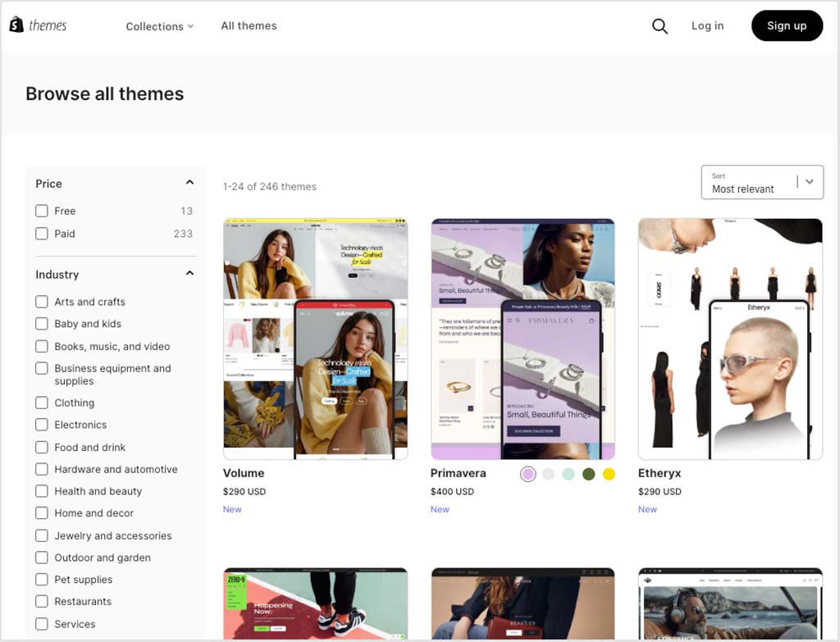This screenshot has height=642, width=840.
Task: Open the theme thumbnail showing red handbag
Action: [x=523, y=603]
